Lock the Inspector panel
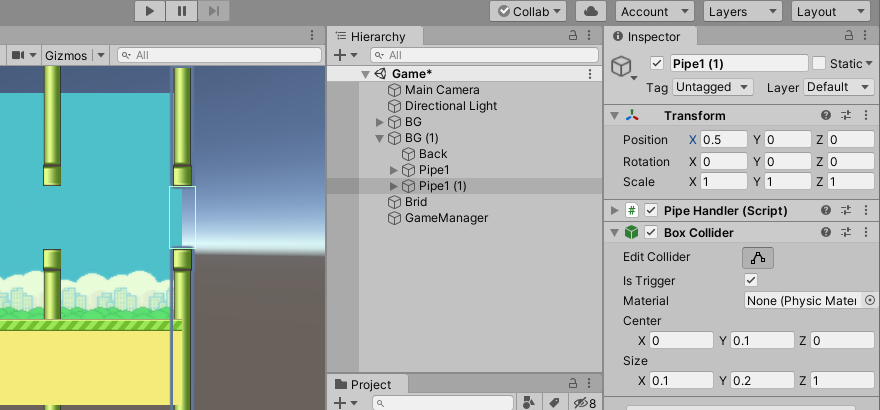 [849, 36]
